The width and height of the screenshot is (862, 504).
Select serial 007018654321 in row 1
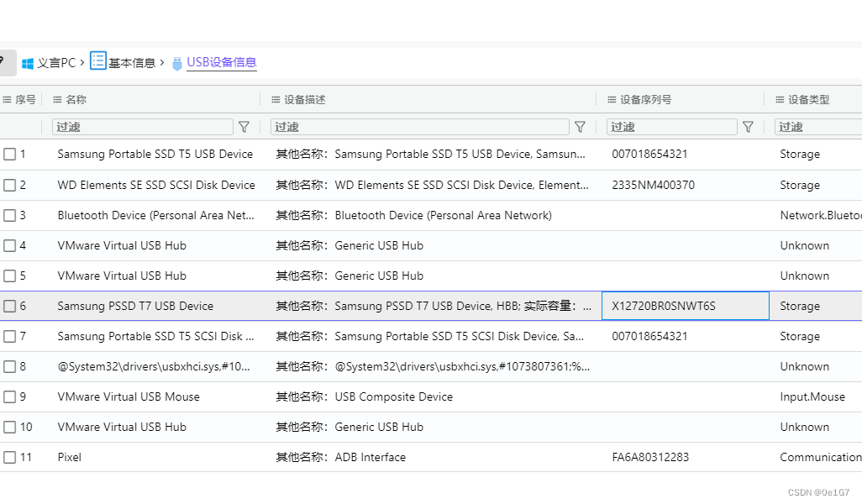[x=649, y=154]
